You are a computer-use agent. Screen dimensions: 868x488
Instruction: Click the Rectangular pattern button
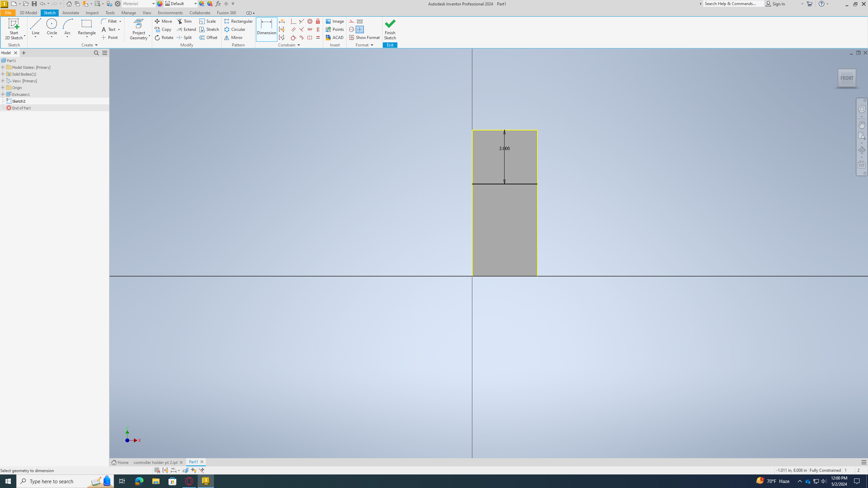(239, 21)
